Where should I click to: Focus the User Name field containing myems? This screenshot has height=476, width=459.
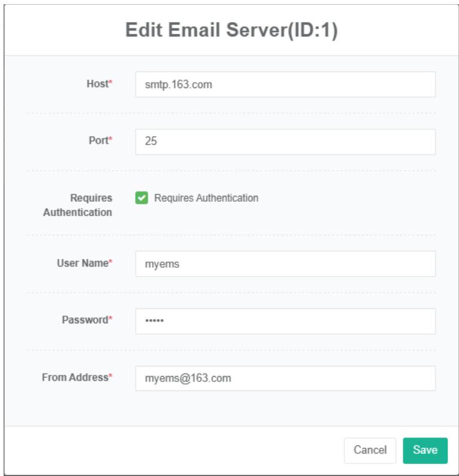[285, 263]
